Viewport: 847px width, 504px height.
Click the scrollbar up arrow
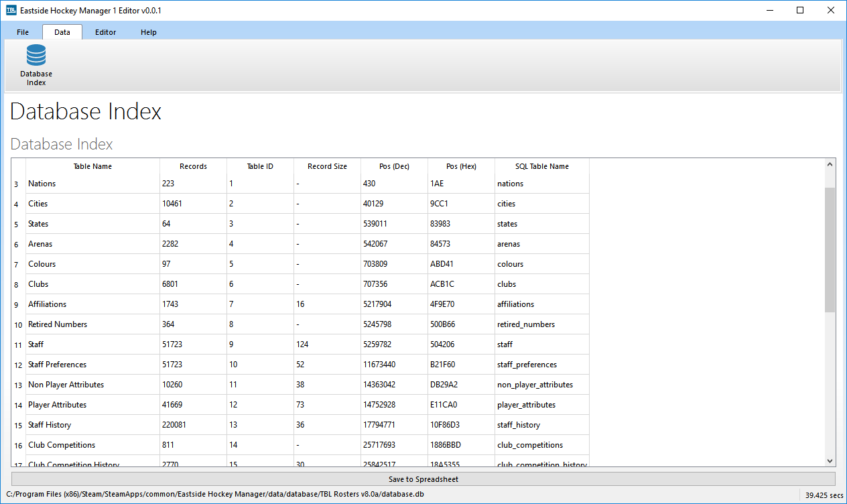(830, 164)
